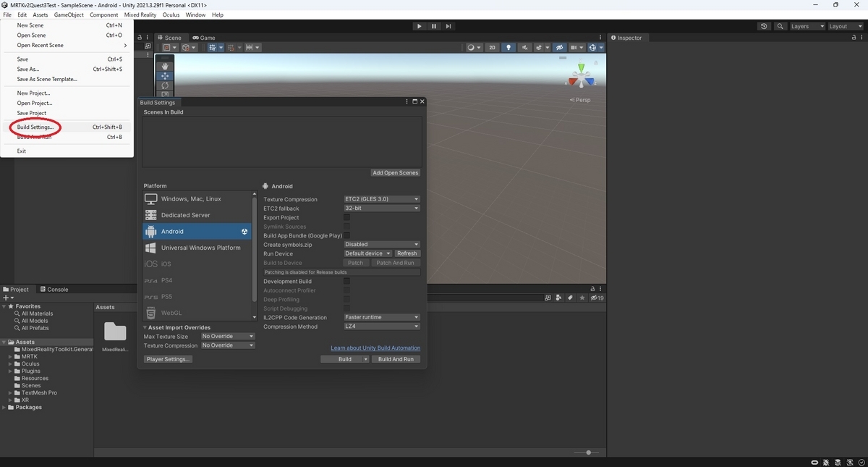Enable Build App Bundle (Google Play) checkbox
Viewport: 868px width, 467px height.
pyautogui.click(x=346, y=235)
